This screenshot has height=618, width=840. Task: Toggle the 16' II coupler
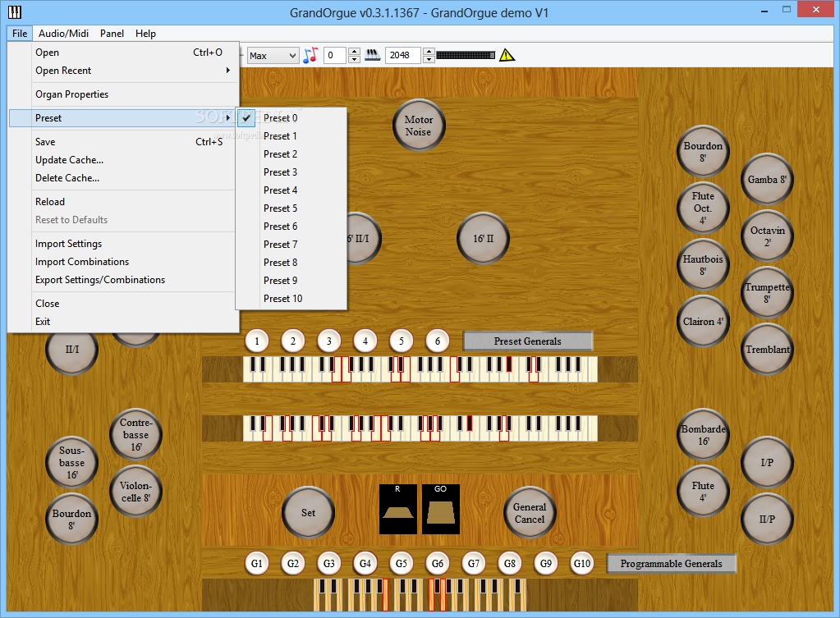coord(483,239)
